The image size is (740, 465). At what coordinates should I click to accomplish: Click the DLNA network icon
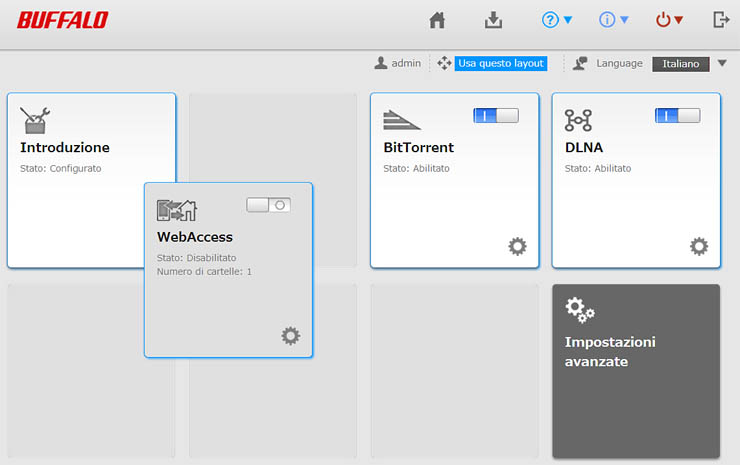pos(578,120)
